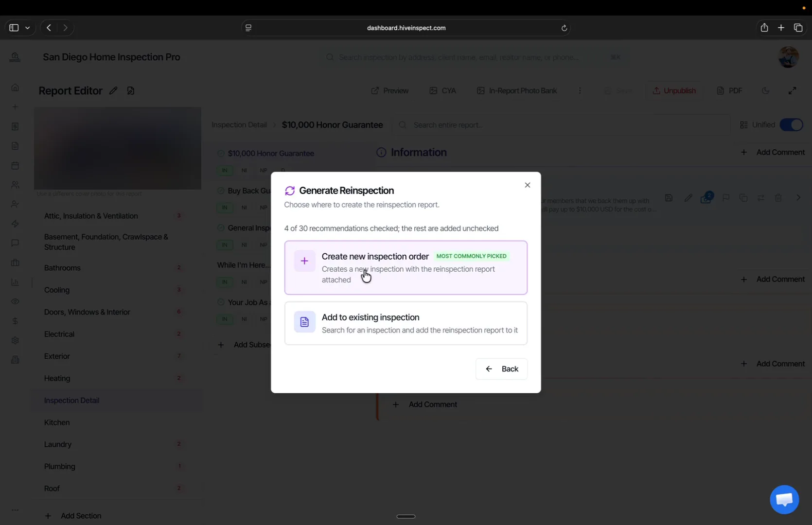Open the Preview link
Screen dimensions: 812x525
[390, 91]
